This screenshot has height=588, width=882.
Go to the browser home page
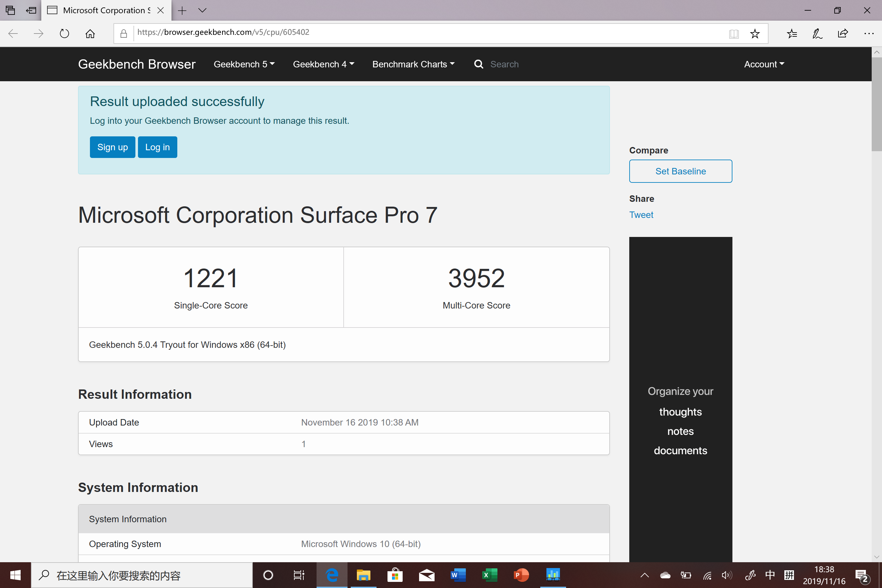click(90, 34)
